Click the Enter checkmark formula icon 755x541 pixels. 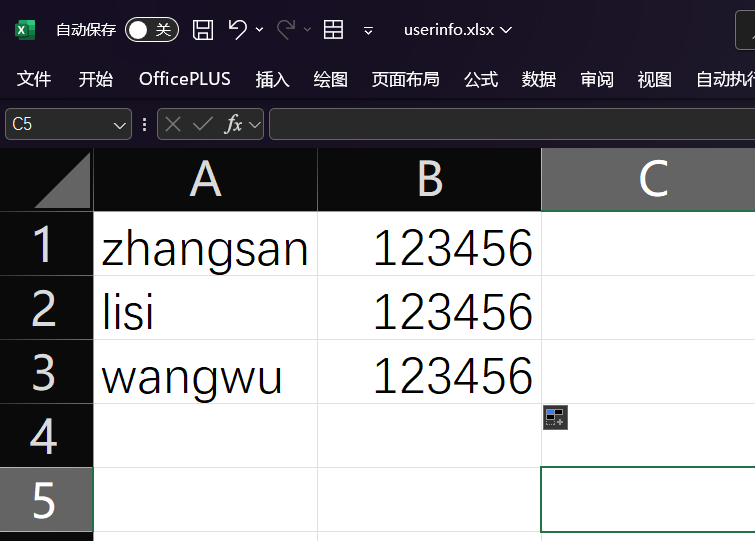tap(203, 125)
